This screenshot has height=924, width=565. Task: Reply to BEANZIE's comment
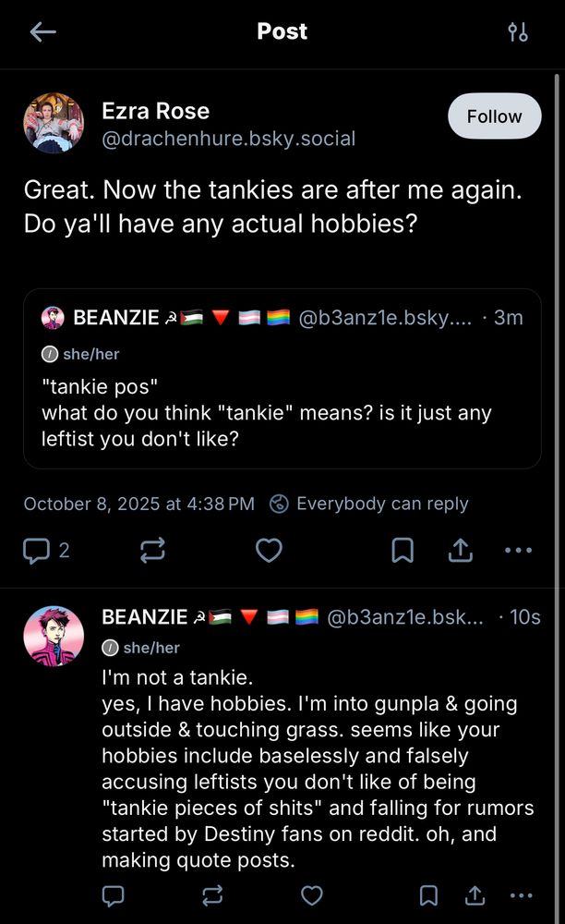(x=114, y=894)
